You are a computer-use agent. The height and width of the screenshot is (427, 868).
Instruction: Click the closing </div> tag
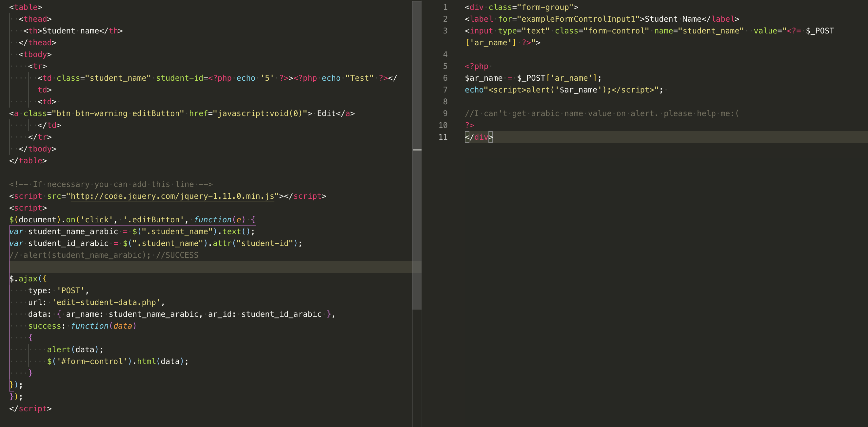tap(479, 137)
